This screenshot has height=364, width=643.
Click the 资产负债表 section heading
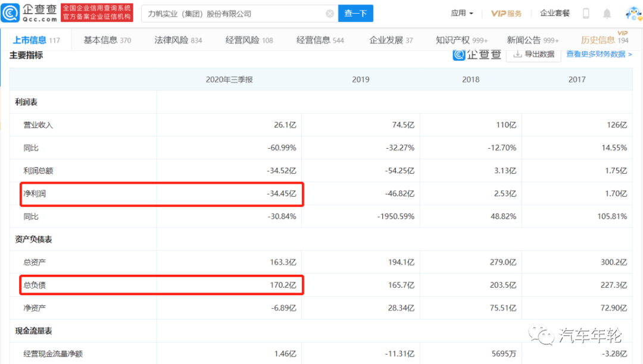pos(33,239)
